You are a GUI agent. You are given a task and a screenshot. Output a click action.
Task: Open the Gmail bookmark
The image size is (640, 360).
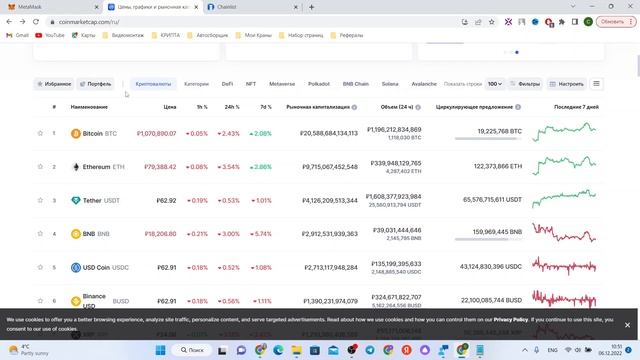tap(17, 36)
